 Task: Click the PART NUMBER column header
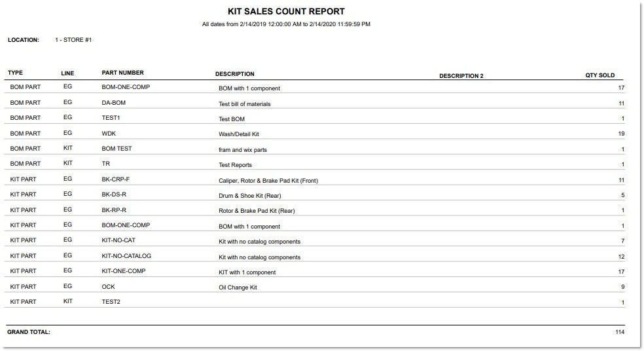[123, 73]
